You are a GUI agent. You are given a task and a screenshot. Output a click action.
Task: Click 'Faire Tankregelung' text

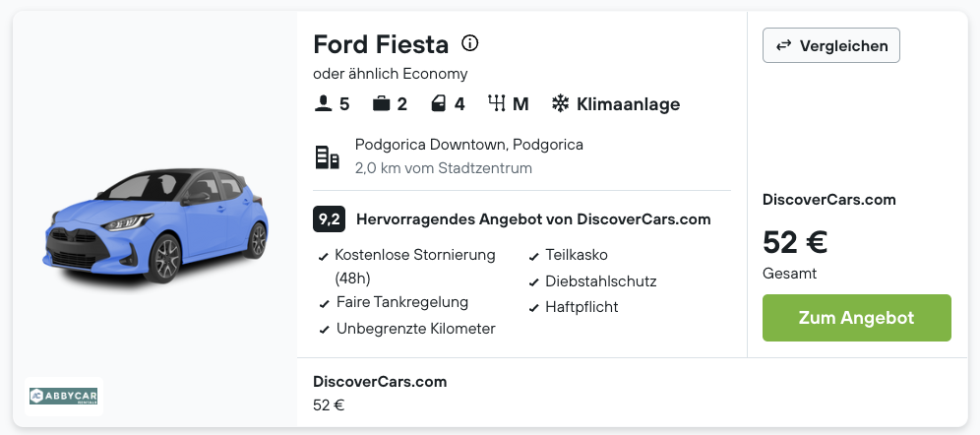pyautogui.click(x=401, y=302)
